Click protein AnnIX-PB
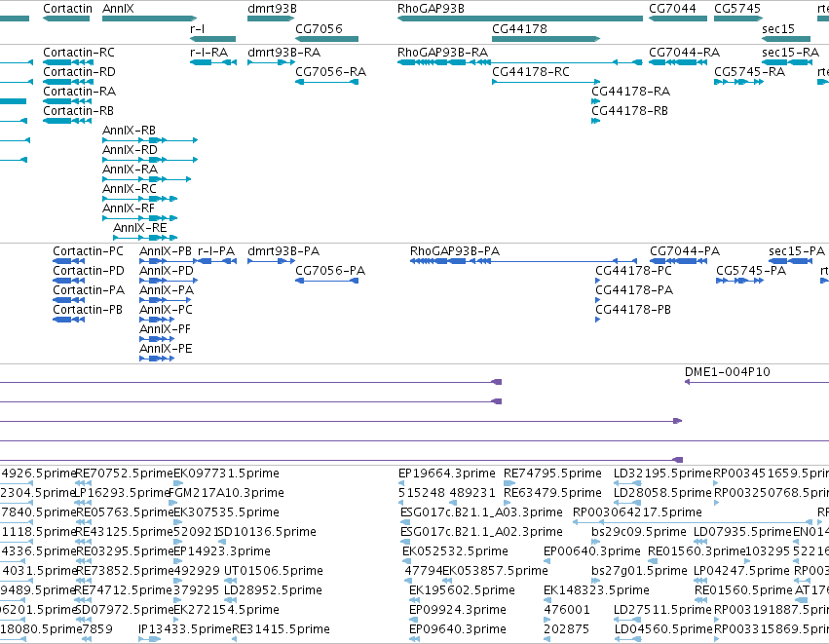 (168, 261)
